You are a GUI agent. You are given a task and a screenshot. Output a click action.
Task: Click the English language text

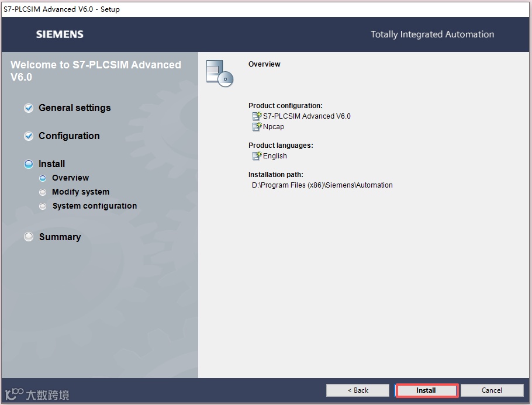(x=275, y=156)
